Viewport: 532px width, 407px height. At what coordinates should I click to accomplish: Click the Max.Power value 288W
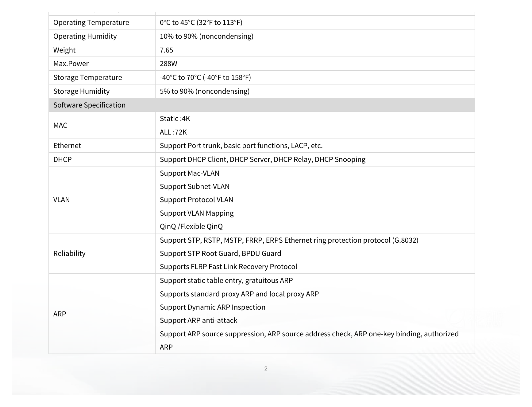click(x=168, y=64)
